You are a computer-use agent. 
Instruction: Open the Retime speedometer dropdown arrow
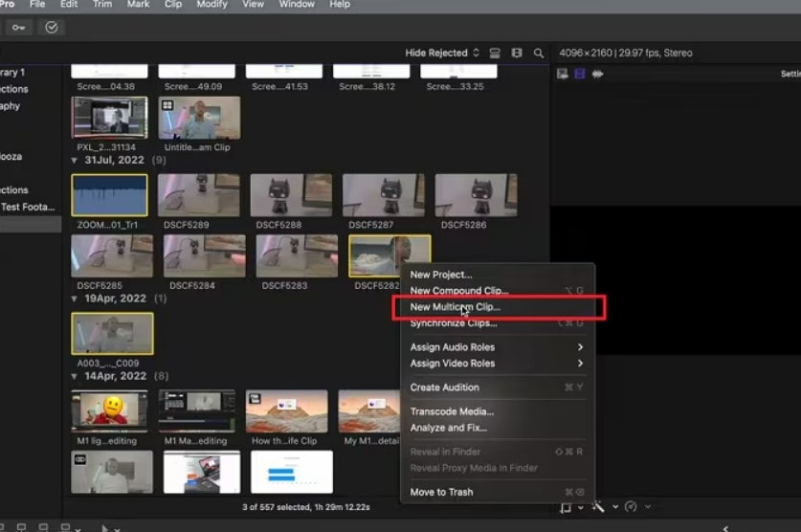[x=647, y=506]
